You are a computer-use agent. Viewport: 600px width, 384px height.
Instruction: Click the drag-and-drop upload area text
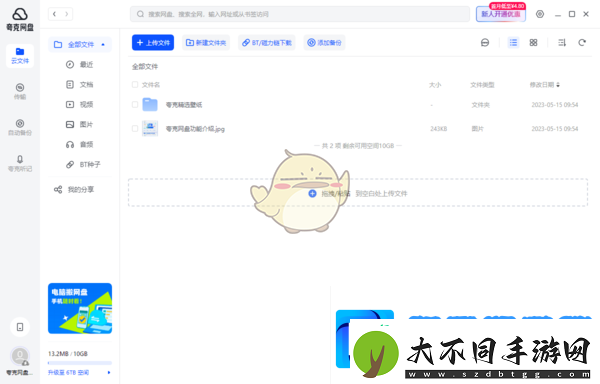click(x=364, y=194)
